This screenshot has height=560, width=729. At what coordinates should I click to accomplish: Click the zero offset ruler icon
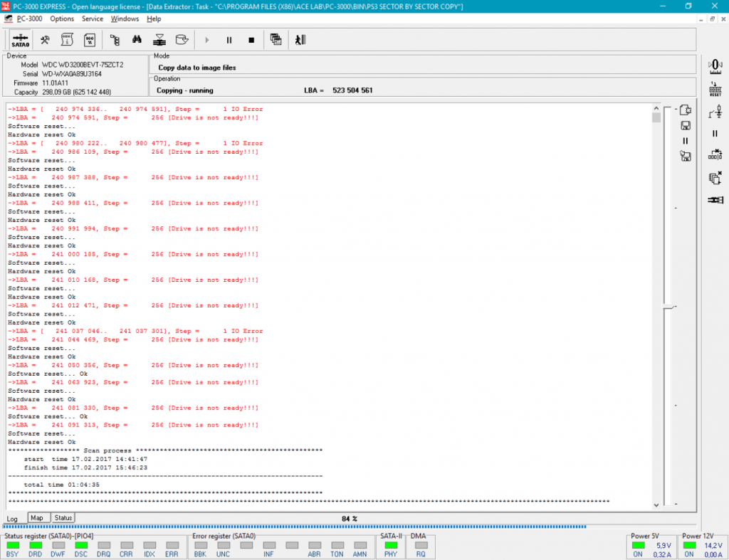click(x=715, y=66)
